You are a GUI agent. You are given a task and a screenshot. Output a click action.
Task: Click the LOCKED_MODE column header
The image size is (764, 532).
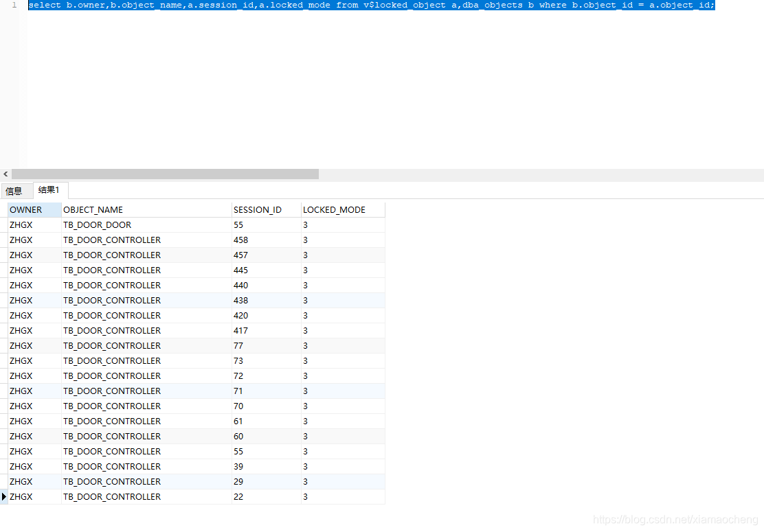tap(343, 210)
